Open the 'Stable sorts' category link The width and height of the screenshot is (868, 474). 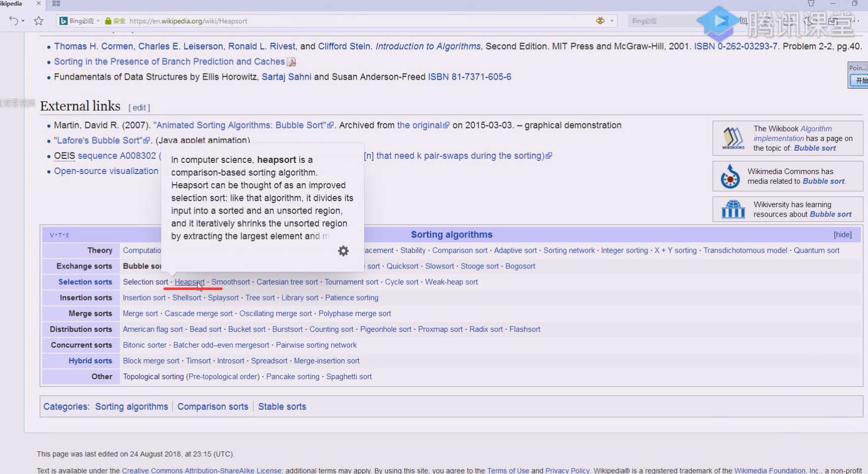(282, 407)
